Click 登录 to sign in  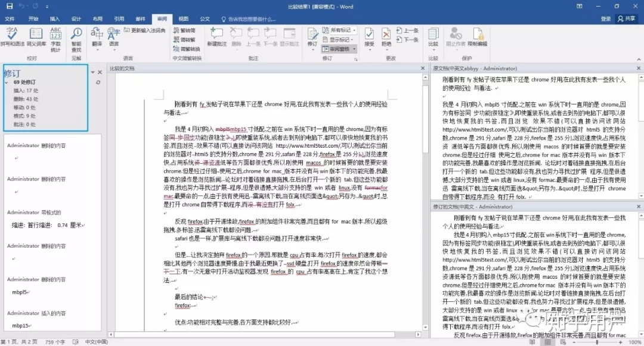click(x=605, y=19)
